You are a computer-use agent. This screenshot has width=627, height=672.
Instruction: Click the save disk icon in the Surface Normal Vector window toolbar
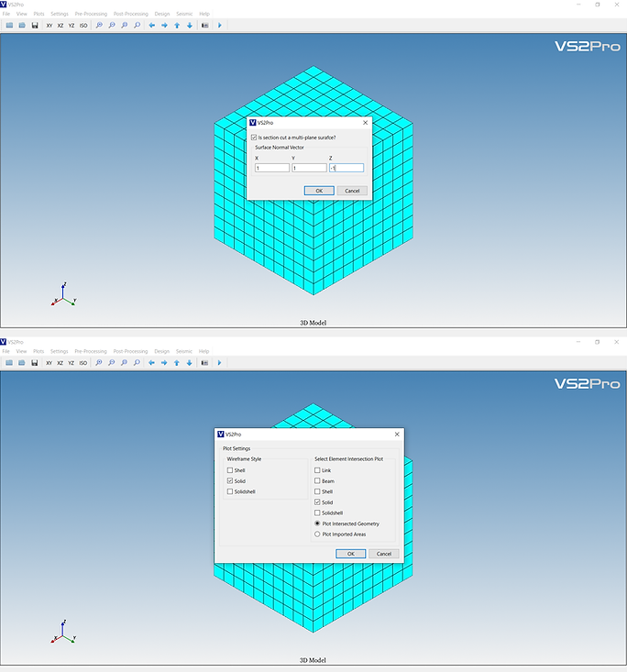35,26
